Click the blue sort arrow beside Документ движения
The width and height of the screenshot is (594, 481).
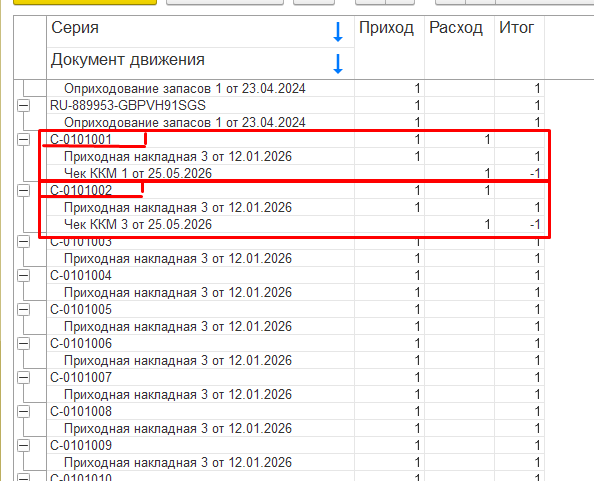pyautogui.click(x=338, y=64)
